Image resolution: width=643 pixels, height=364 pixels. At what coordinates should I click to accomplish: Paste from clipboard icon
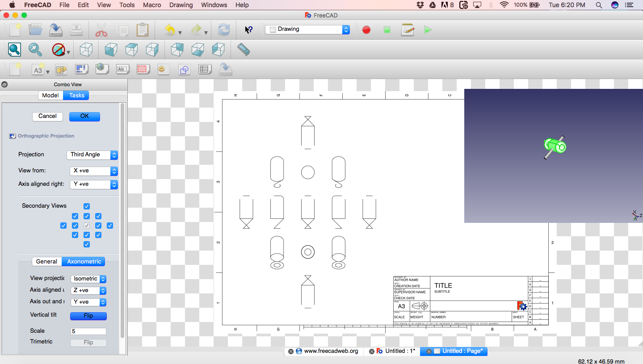point(143,30)
